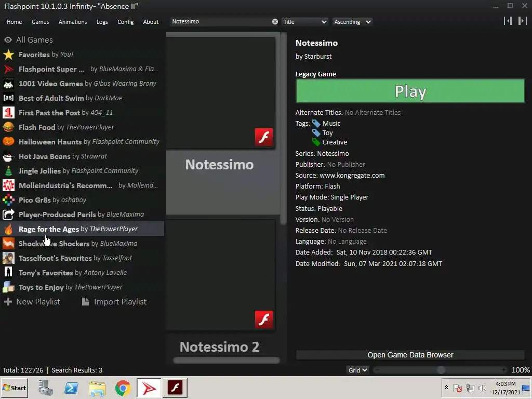
Task: Click the Molleindustria's Recommendations icon
Action: (x=8, y=185)
